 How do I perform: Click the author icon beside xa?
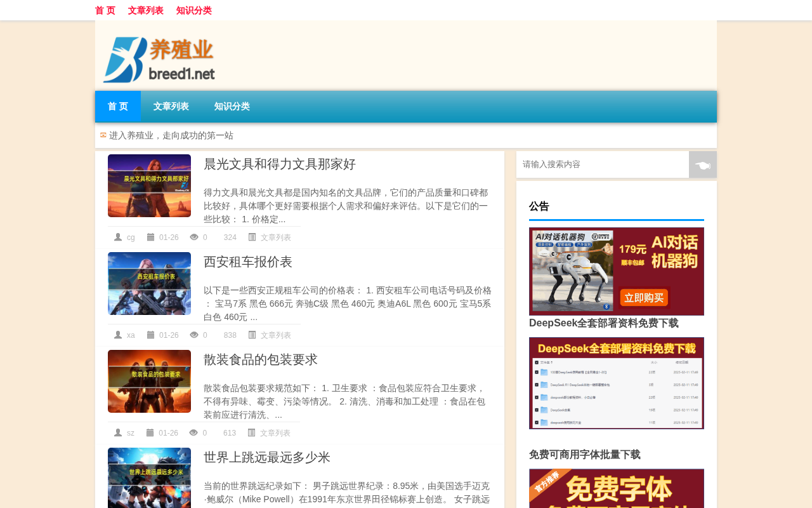click(118, 335)
